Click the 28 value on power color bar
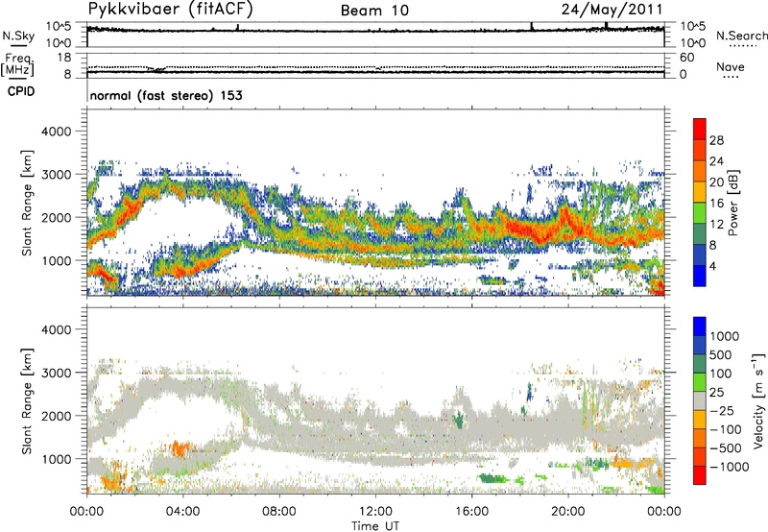The width and height of the screenshot is (768, 532). click(x=716, y=140)
